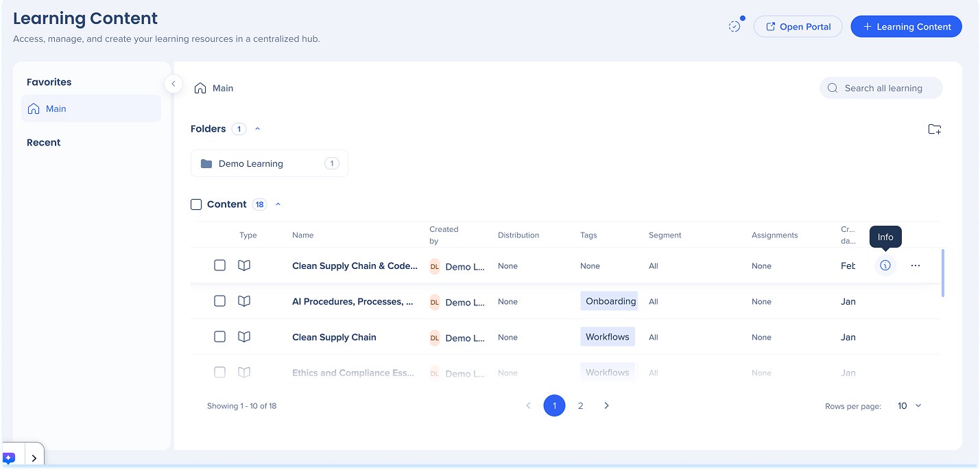Open the Rows per page dropdown

pos(909,406)
